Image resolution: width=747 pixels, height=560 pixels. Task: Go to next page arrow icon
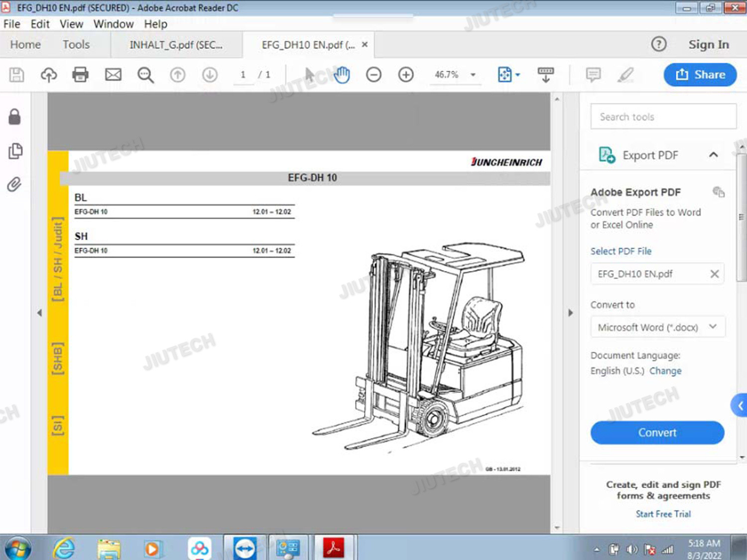[210, 75]
